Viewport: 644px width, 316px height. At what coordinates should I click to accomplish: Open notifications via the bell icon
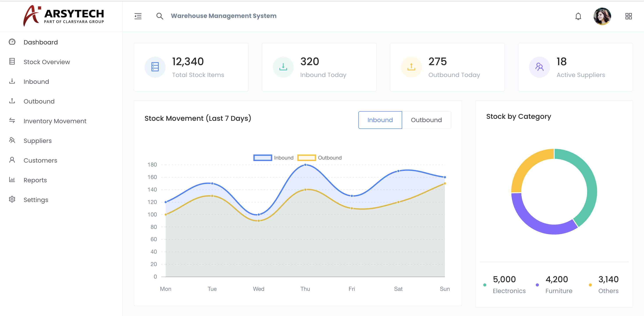pyautogui.click(x=578, y=16)
